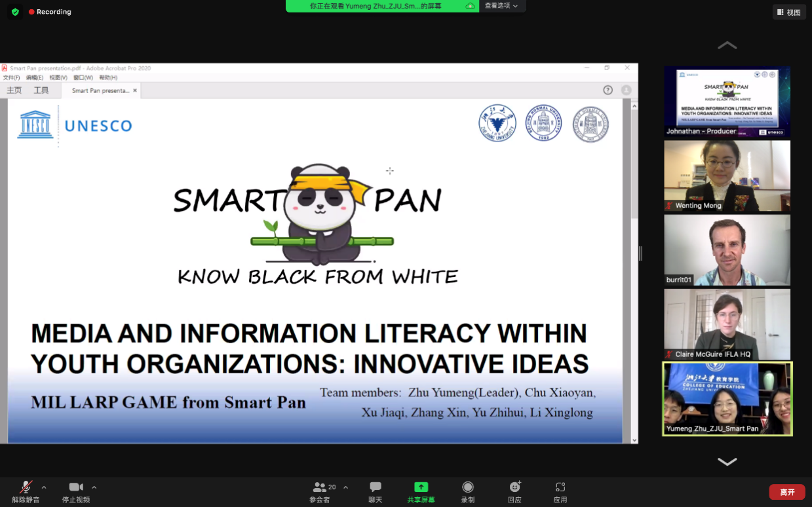This screenshot has height=507, width=812.
Task: Click the green security shield icon
Action: click(15, 12)
